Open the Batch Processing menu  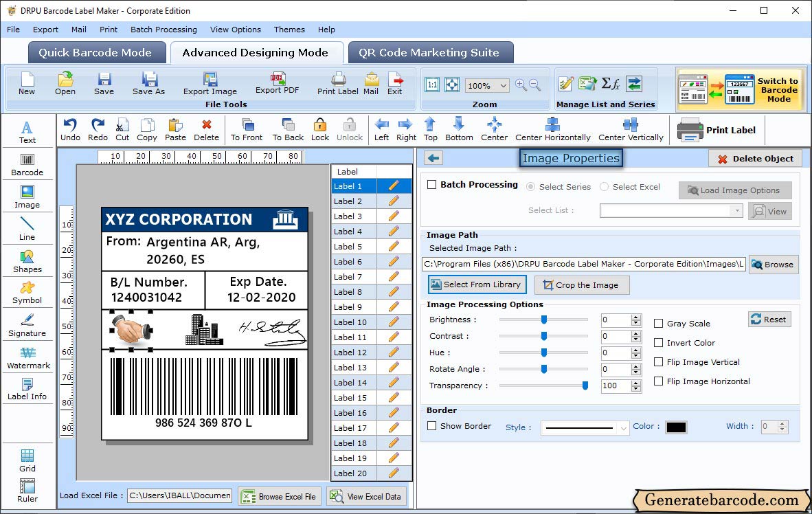[x=163, y=30]
